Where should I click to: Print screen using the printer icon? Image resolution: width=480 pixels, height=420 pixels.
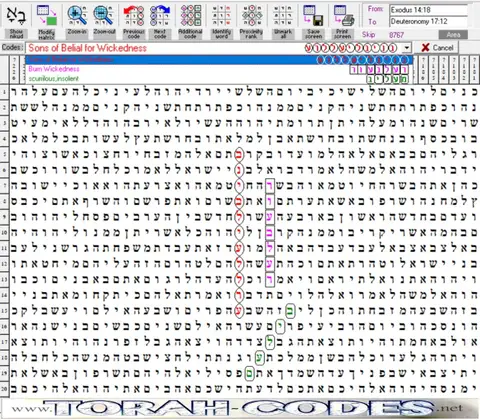pyautogui.click(x=343, y=21)
